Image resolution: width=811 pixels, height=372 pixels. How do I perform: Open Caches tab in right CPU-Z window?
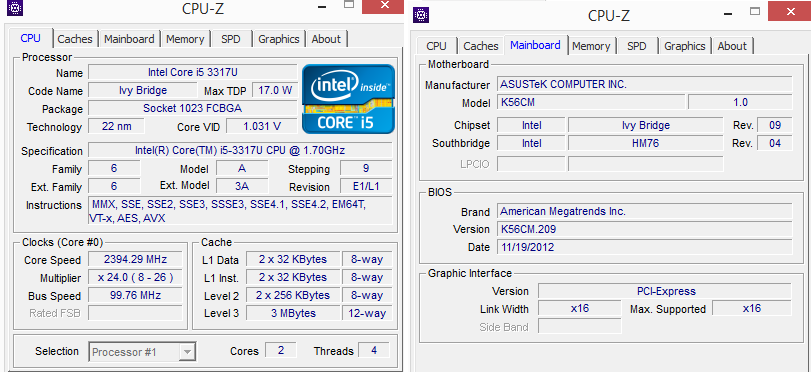[481, 46]
